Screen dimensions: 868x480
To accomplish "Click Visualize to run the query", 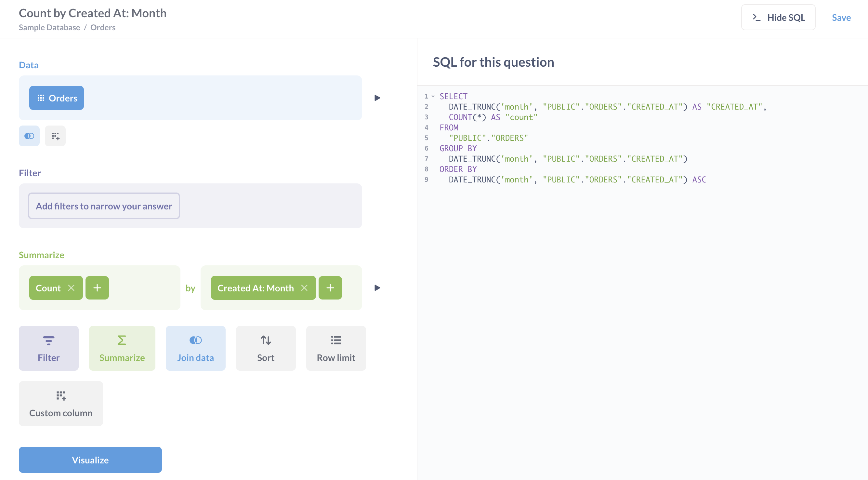I will 90,460.
